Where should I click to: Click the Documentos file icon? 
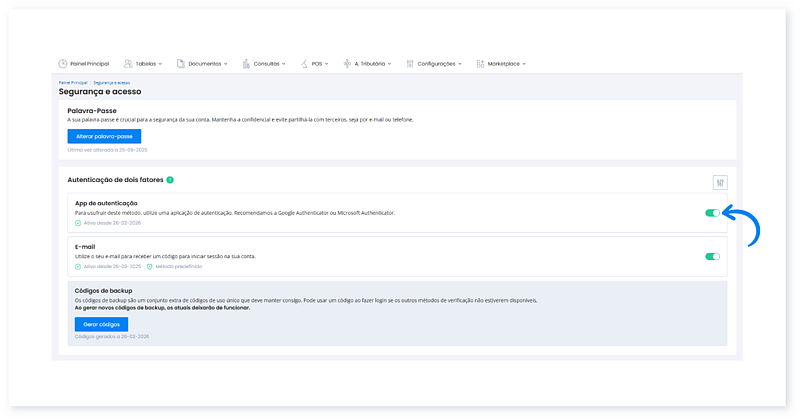point(181,63)
